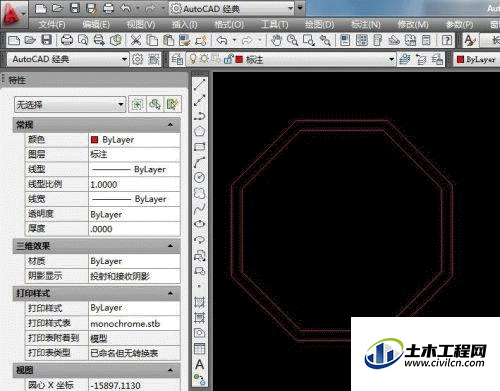
Task: Click the scissors Cut icon
Action: click(x=136, y=40)
